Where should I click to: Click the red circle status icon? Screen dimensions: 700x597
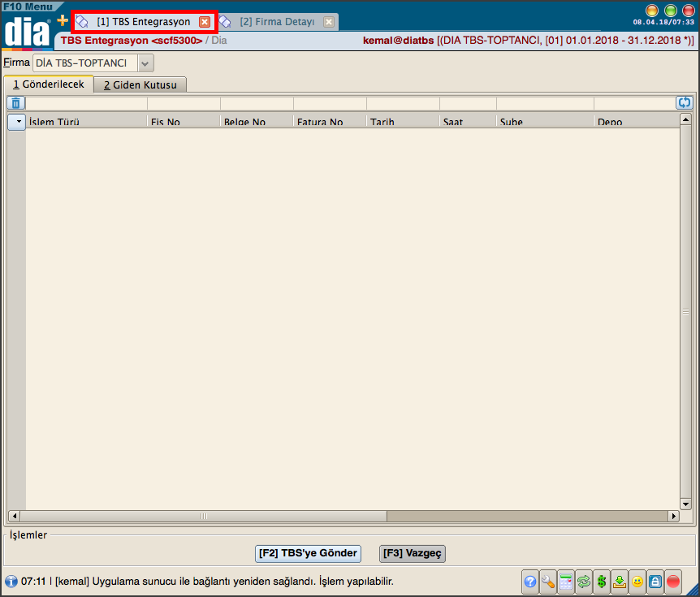point(672,582)
